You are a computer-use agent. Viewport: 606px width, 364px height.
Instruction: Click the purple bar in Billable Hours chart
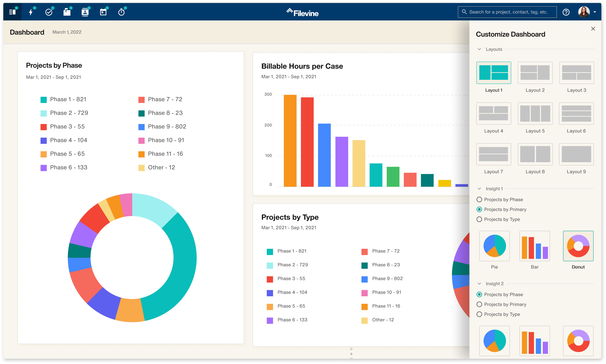pyautogui.click(x=342, y=162)
